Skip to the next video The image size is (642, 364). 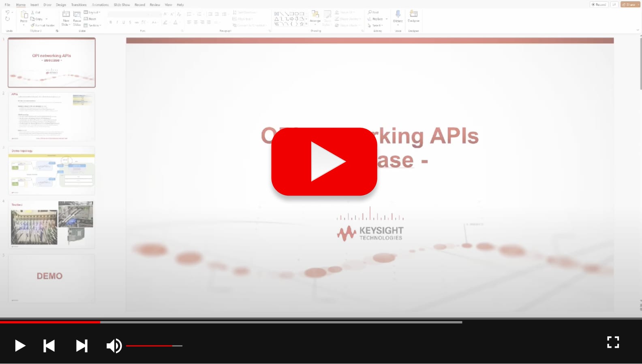click(x=81, y=346)
